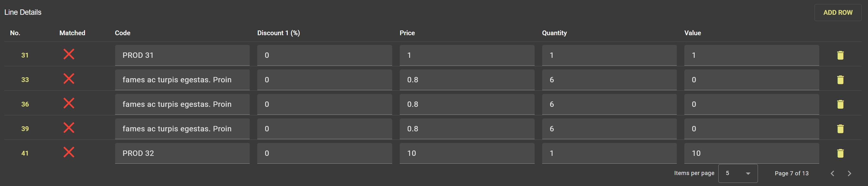Click the Code column header
The image size is (868, 186).
(x=123, y=33)
